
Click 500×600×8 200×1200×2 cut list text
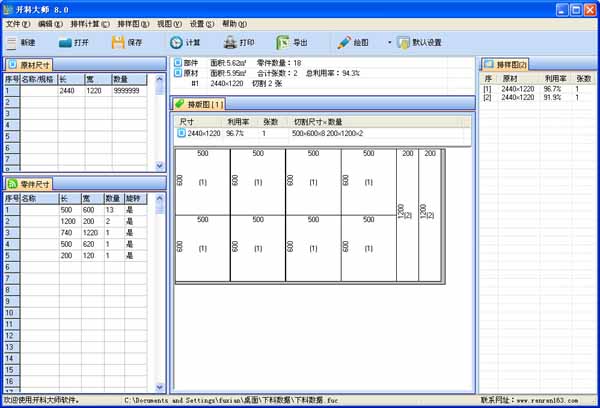click(328, 133)
